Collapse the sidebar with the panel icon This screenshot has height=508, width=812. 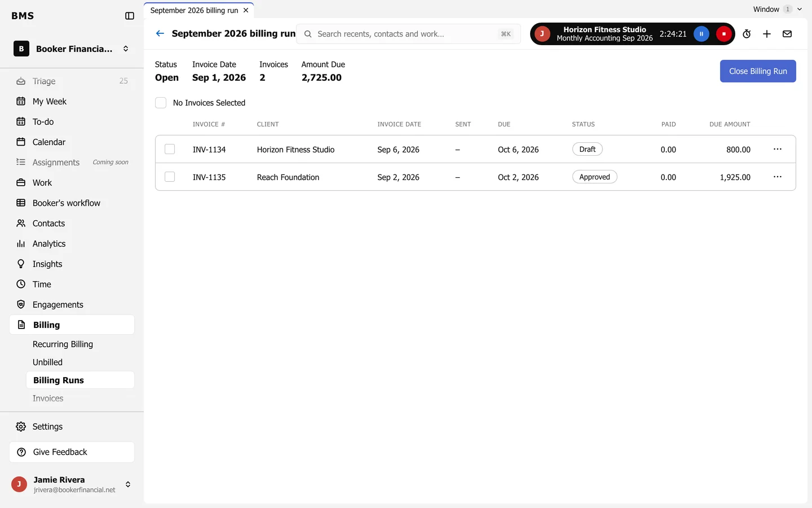[130, 16]
